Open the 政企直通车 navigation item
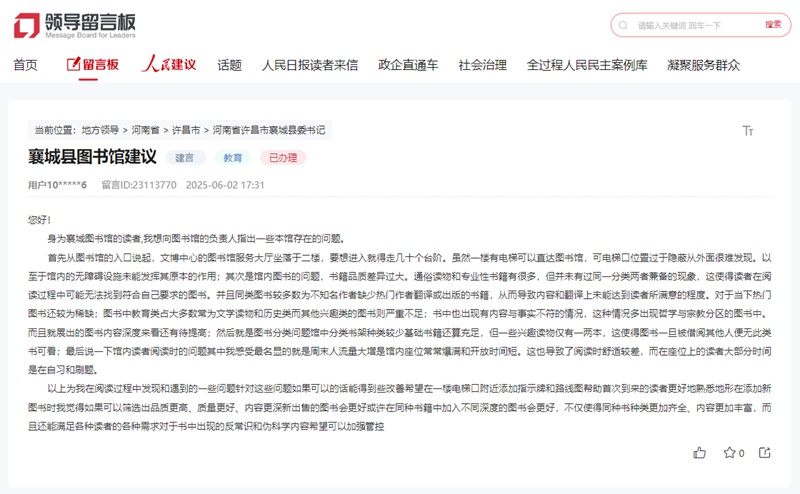This screenshot has width=800, height=494. (408, 66)
